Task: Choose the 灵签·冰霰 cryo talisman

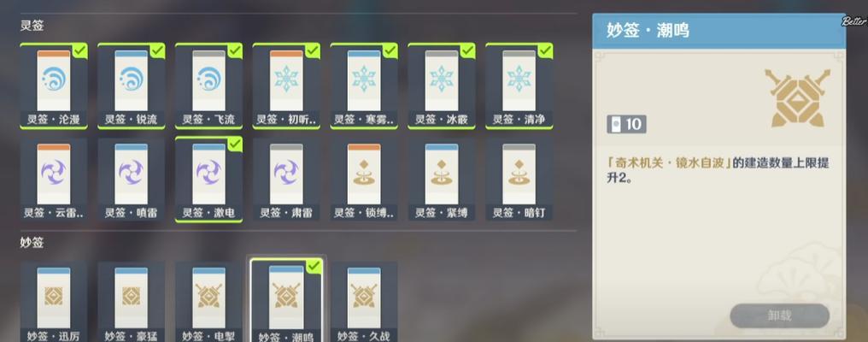Action: point(441,85)
